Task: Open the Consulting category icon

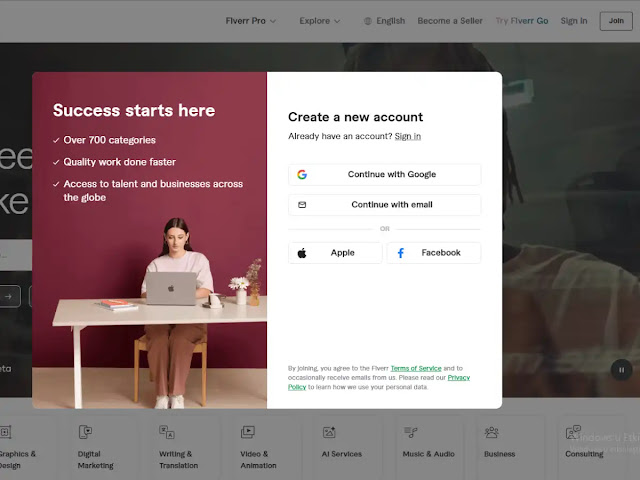Action: coord(573,432)
